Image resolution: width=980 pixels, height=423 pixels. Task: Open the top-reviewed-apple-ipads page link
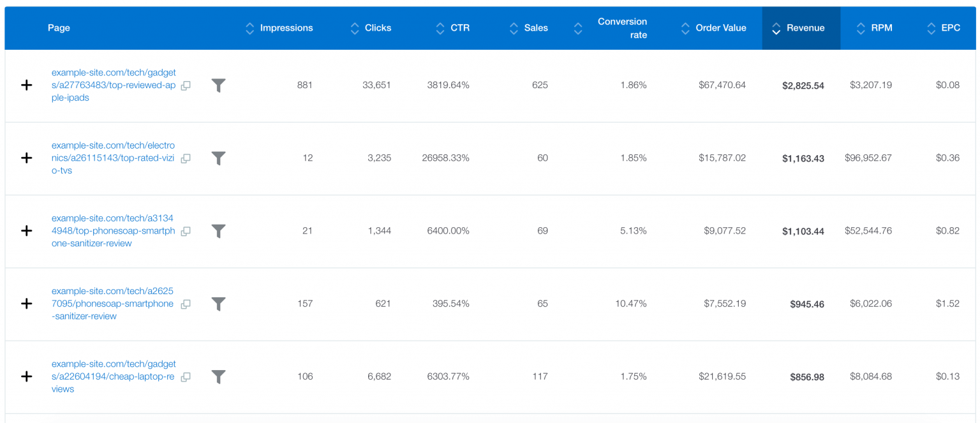114,85
